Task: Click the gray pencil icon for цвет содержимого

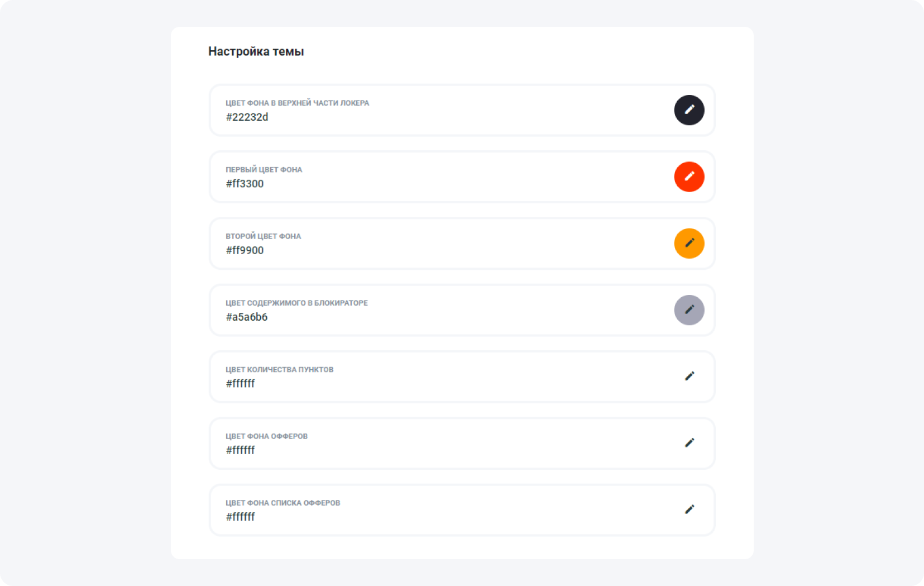Action: 689,310
